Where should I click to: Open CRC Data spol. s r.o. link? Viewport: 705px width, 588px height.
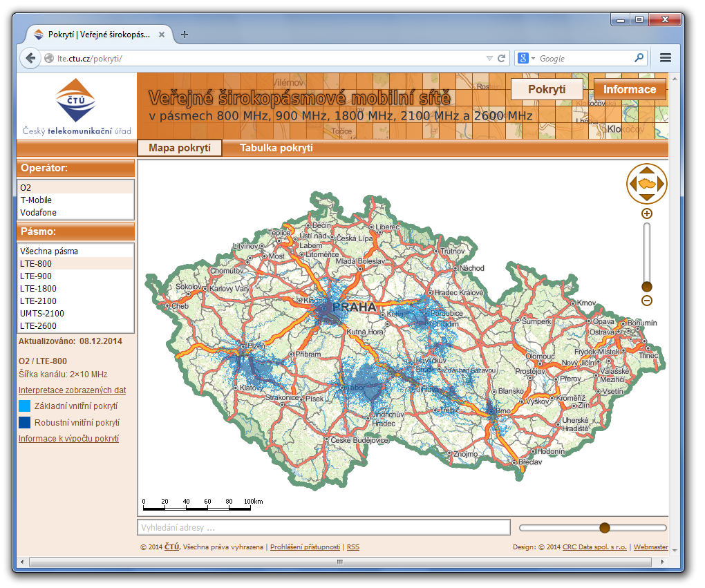[x=594, y=547]
